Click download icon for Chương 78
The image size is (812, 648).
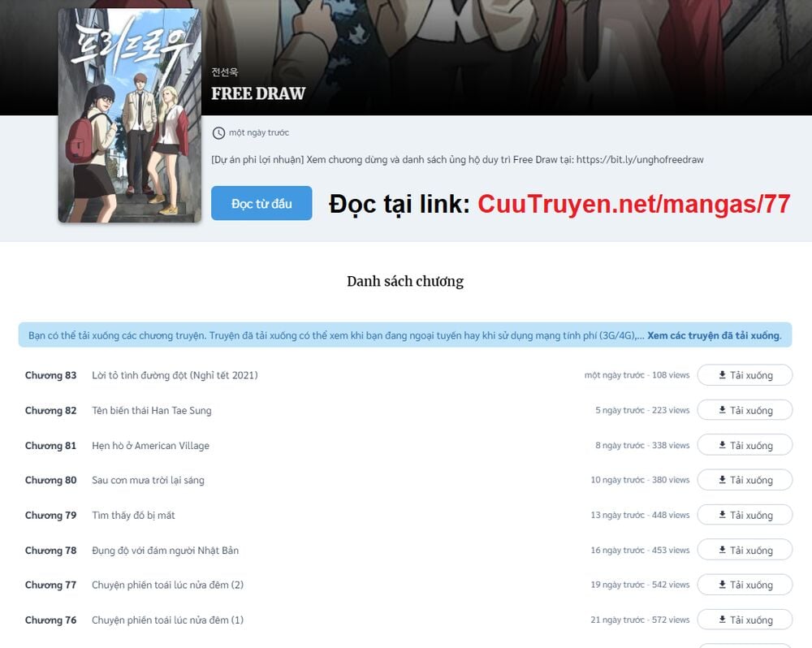coord(722,550)
